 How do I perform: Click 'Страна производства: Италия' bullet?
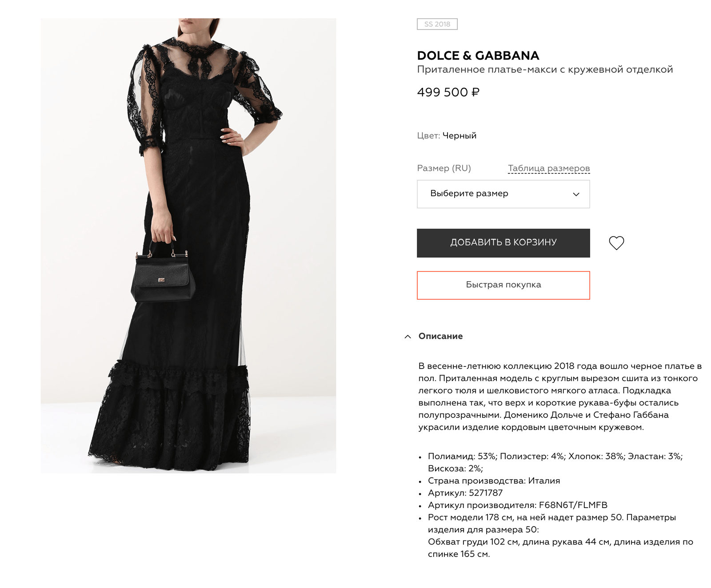(x=494, y=481)
